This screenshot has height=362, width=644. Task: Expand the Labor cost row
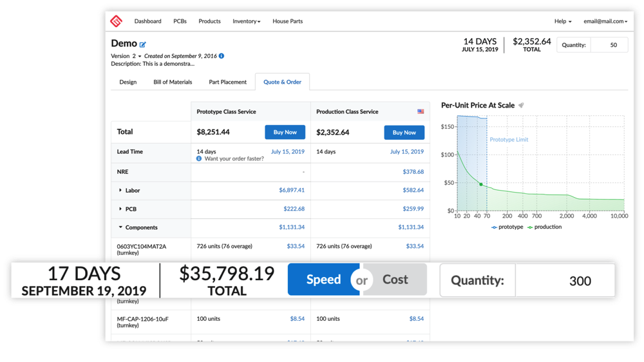120,191
